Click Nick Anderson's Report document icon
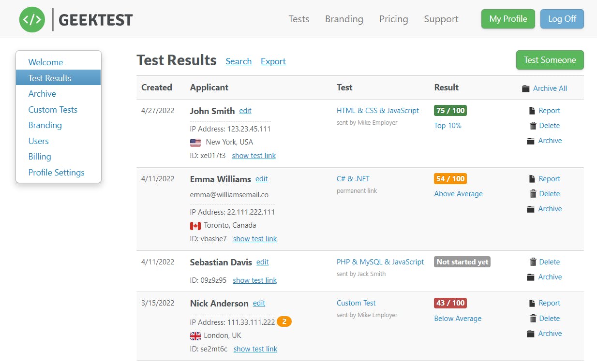The height and width of the screenshot is (364, 597). (532, 303)
